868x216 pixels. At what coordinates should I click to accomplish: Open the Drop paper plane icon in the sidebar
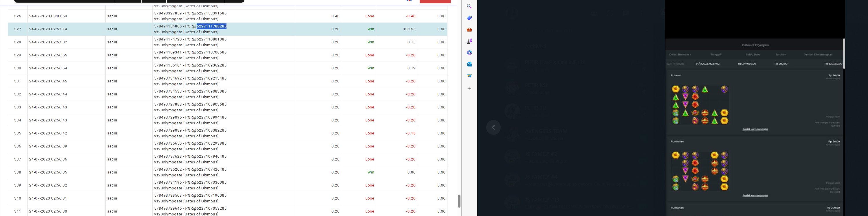coord(469,76)
